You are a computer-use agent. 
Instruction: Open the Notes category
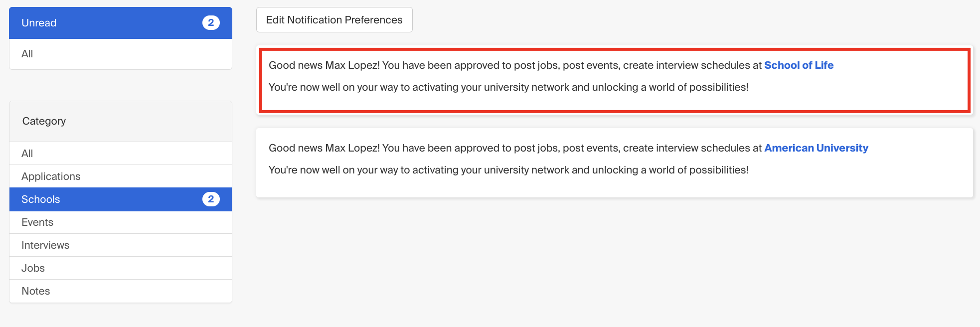click(121, 291)
